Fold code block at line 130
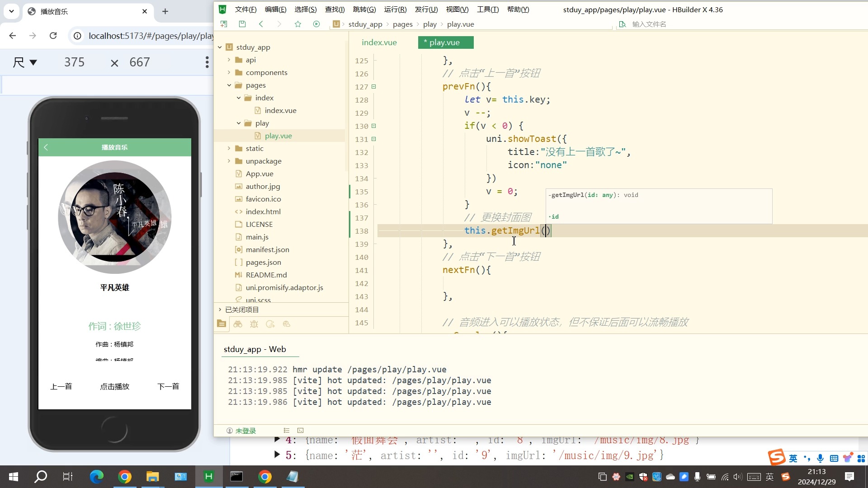 374,126
